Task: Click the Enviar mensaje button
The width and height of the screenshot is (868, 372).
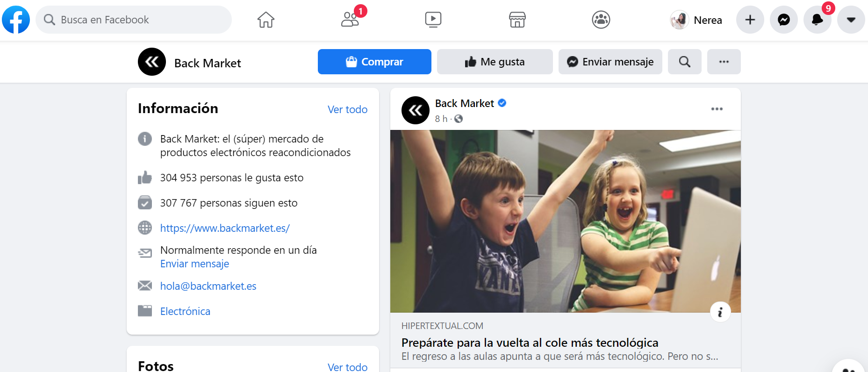Action: pos(610,62)
